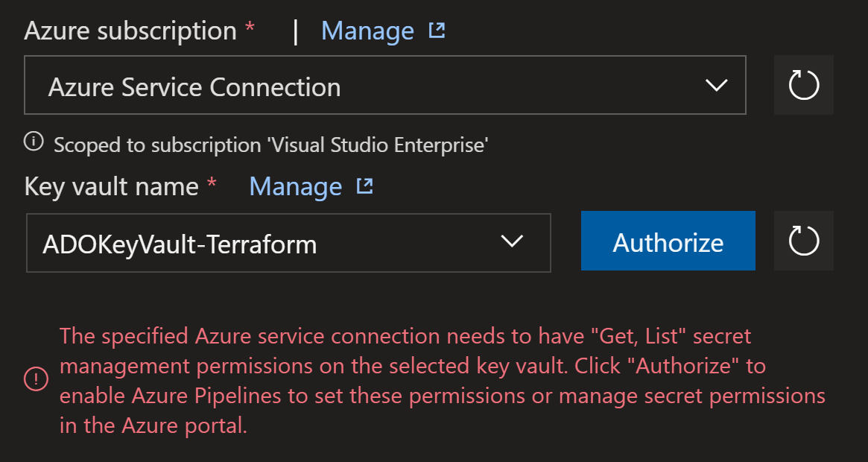Open the Azure Service Connection dropdown

click(373, 86)
